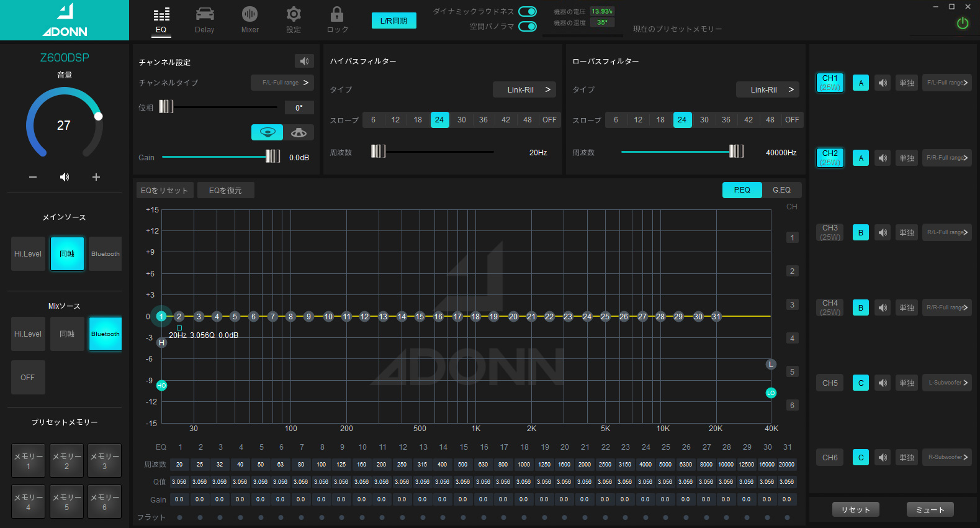This screenshot has width=980, height=528.
Task: Click the lock (ロック) padlock icon
Action: tap(337, 15)
